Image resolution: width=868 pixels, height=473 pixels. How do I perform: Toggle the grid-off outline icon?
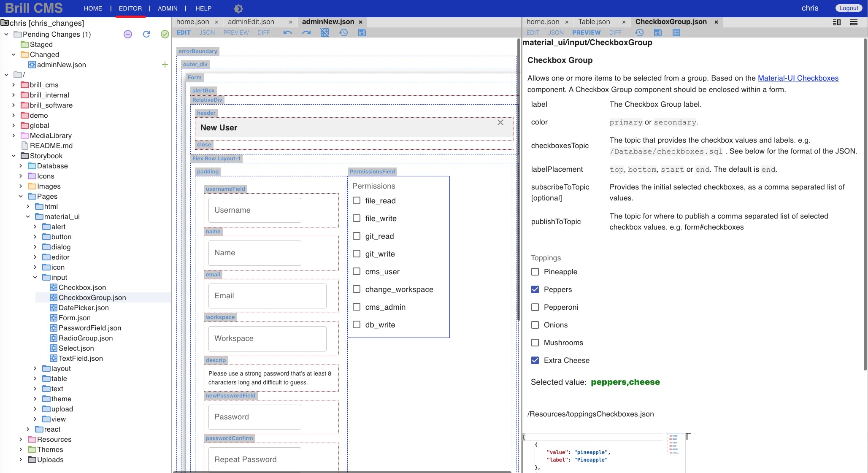[324, 32]
